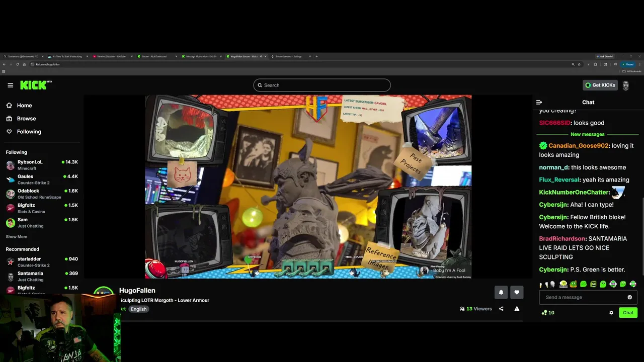Open starladder recommended channel

42,262
